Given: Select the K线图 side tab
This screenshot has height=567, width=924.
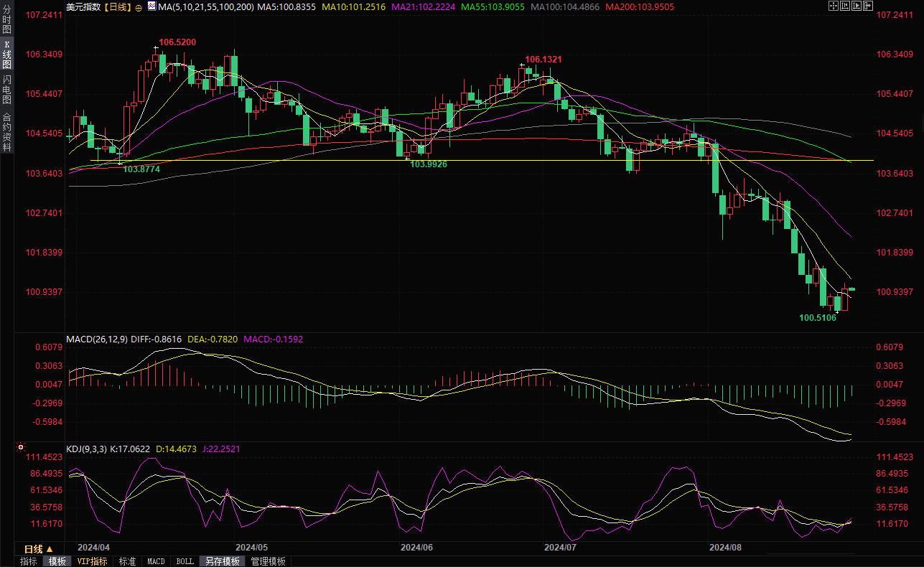Looking at the screenshot, I should pos(6,55).
